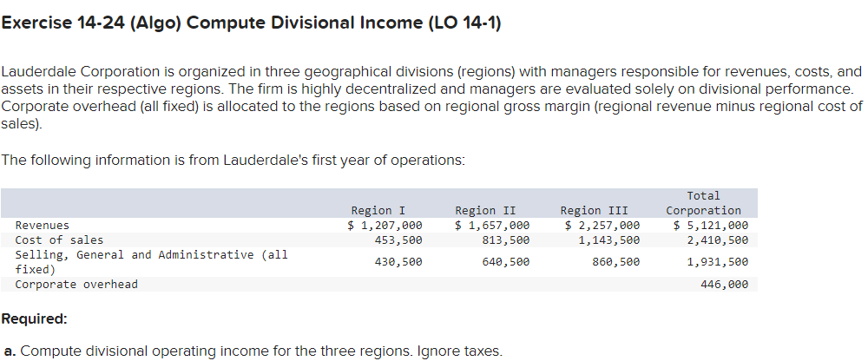Click Region I SG&A value 430,500
868x361 pixels.
click(x=398, y=261)
